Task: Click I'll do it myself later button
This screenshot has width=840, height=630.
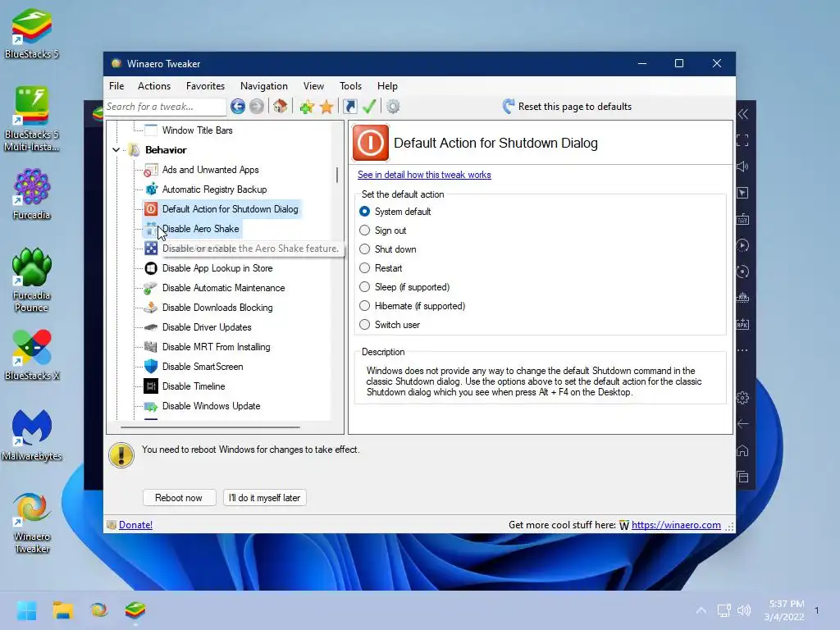Action: click(x=265, y=498)
